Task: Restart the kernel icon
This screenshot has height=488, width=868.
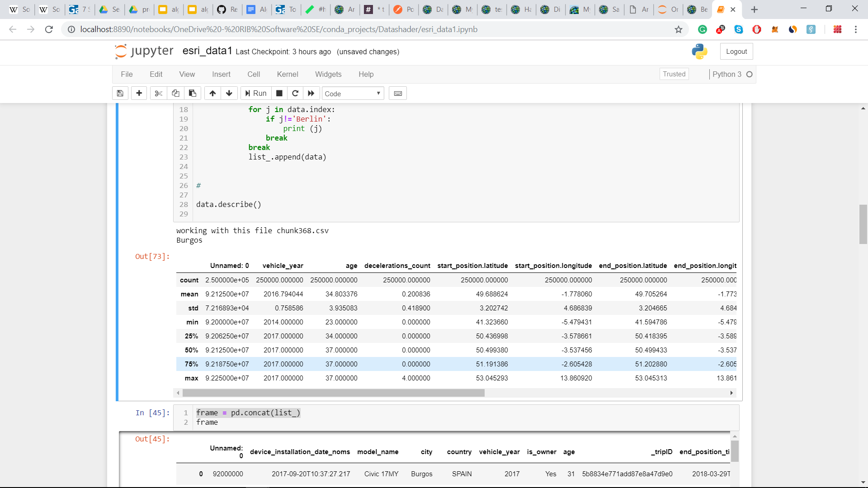Action: tap(295, 94)
